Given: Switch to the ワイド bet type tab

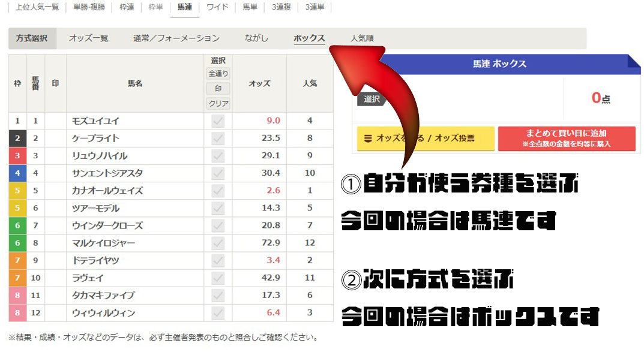Looking at the screenshot, I should [217, 7].
